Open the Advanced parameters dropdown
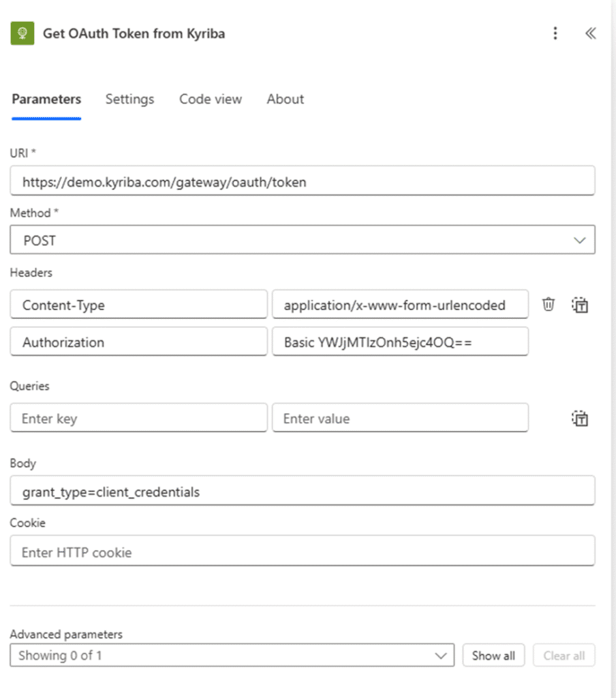Image resolution: width=616 pixels, height=698 pixels. (232, 656)
